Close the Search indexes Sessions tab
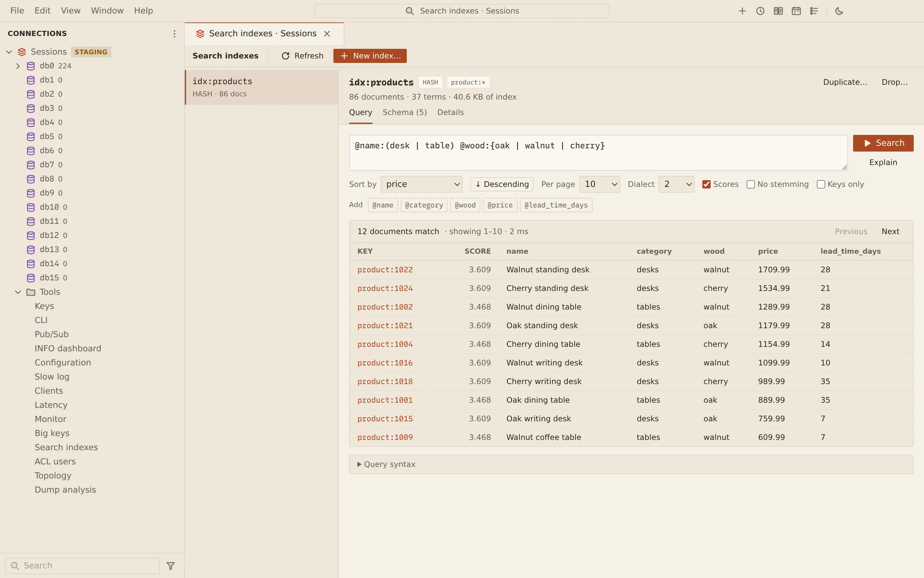924x578 pixels. pyautogui.click(x=327, y=34)
